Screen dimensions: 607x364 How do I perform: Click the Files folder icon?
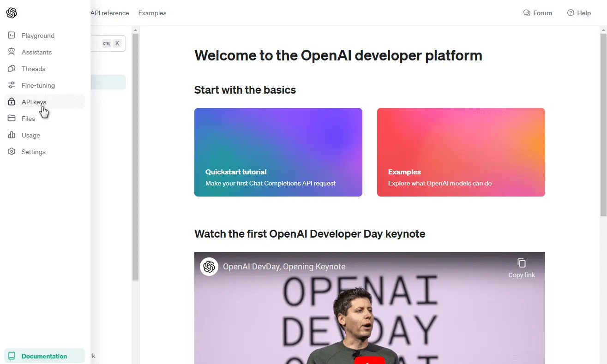point(12,119)
